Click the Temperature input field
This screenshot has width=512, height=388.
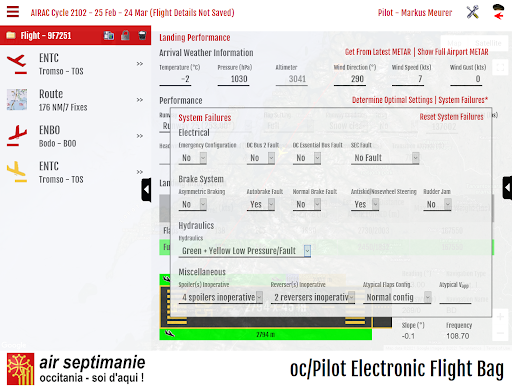coord(175,79)
